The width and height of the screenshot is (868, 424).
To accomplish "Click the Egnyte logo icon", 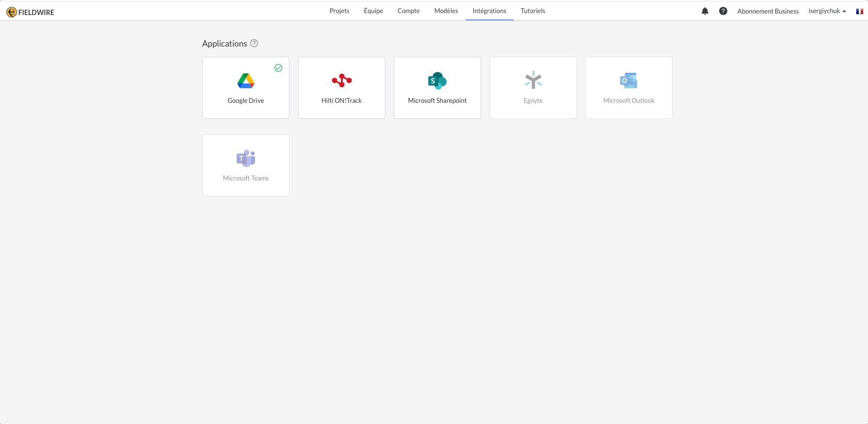I will pos(533,80).
